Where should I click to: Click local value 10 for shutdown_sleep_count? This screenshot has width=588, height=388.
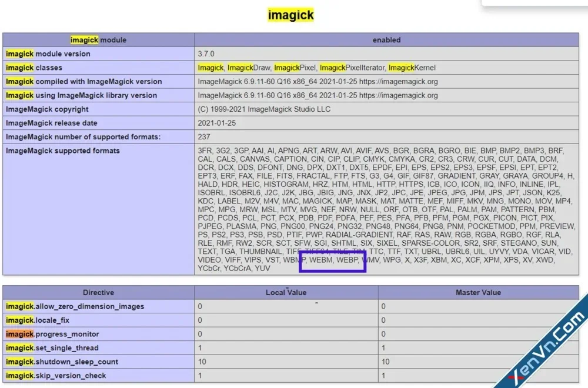pyautogui.click(x=202, y=362)
